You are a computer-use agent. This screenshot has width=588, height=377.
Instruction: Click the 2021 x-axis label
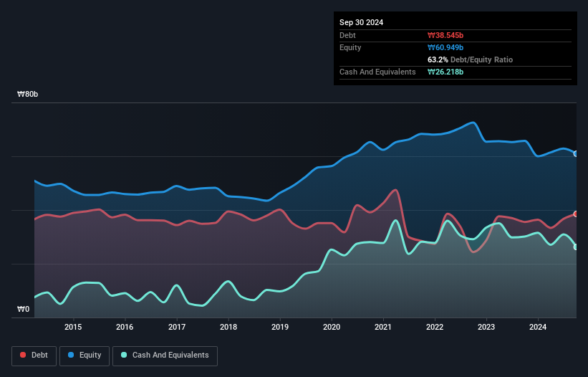point(383,327)
